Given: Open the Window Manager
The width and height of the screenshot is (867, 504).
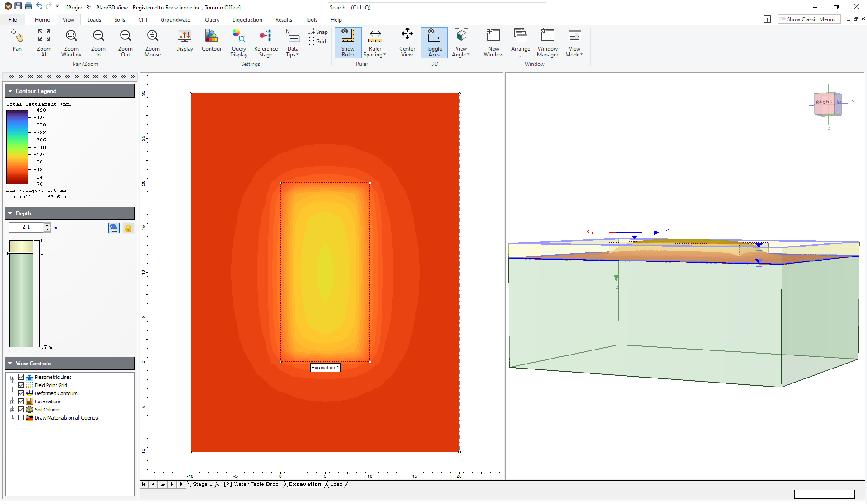Looking at the screenshot, I should [547, 42].
